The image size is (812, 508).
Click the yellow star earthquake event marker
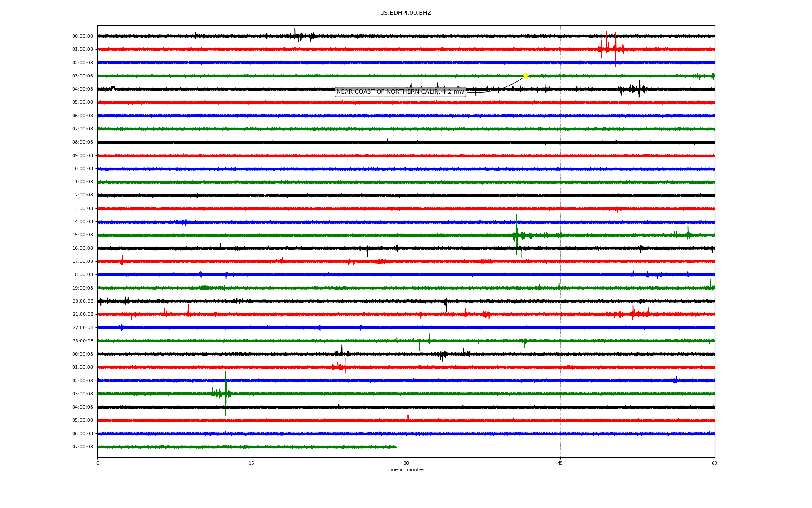pos(526,76)
